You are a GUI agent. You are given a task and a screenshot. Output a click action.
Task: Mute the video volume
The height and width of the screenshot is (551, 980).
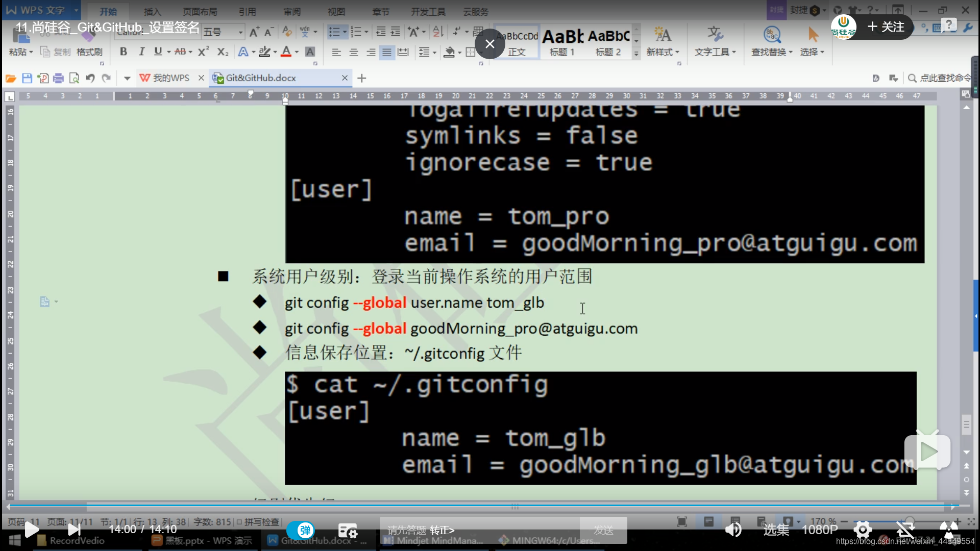click(x=733, y=530)
